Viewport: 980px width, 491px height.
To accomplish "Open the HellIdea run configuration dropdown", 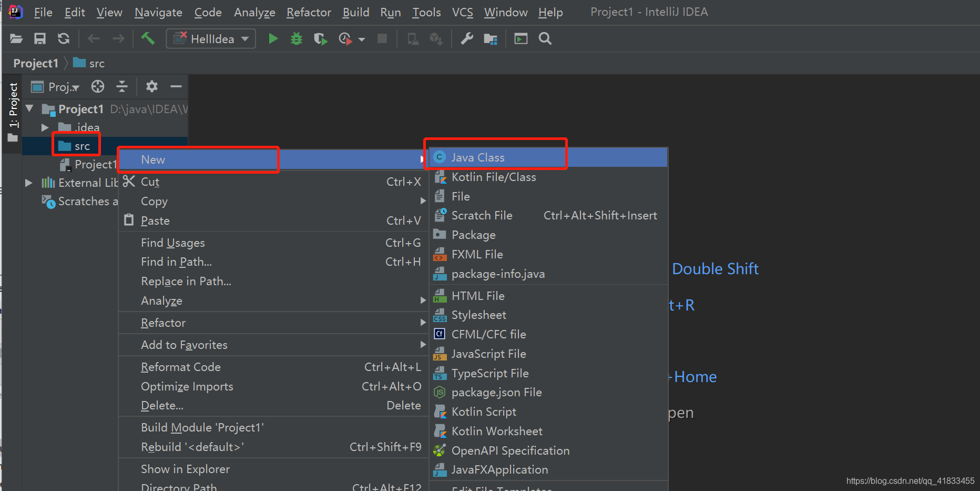I will 211,39.
